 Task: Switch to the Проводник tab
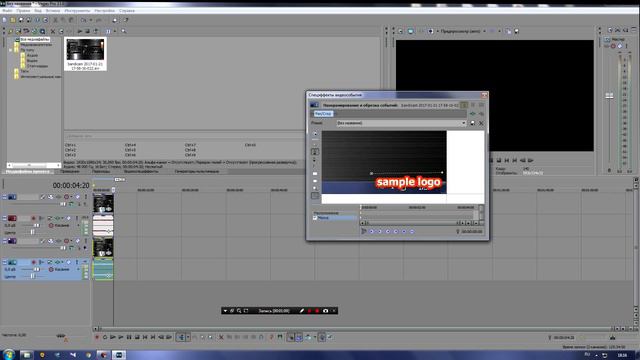(70, 171)
